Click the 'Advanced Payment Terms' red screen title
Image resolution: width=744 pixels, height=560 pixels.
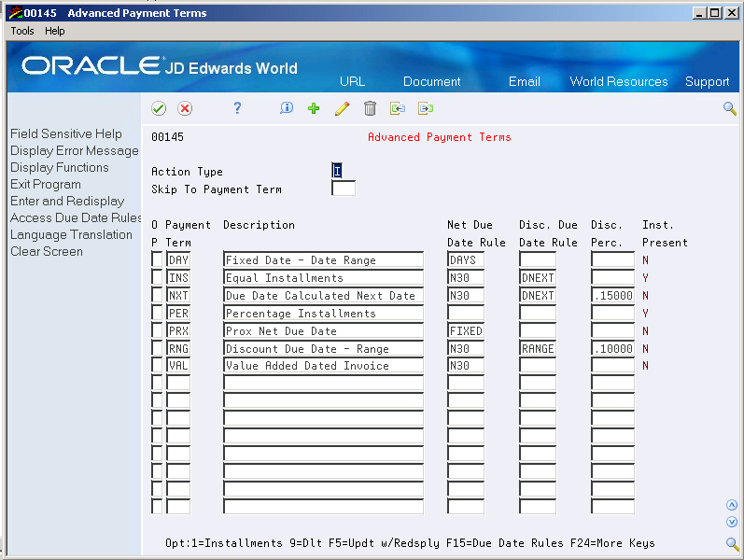point(440,137)
